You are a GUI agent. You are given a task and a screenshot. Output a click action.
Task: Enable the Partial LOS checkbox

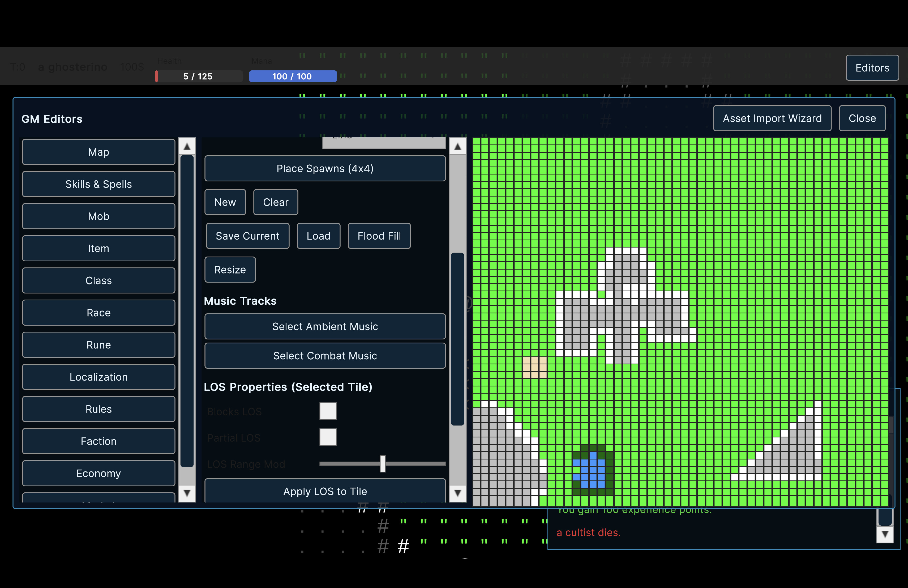[x=328, y=437]
